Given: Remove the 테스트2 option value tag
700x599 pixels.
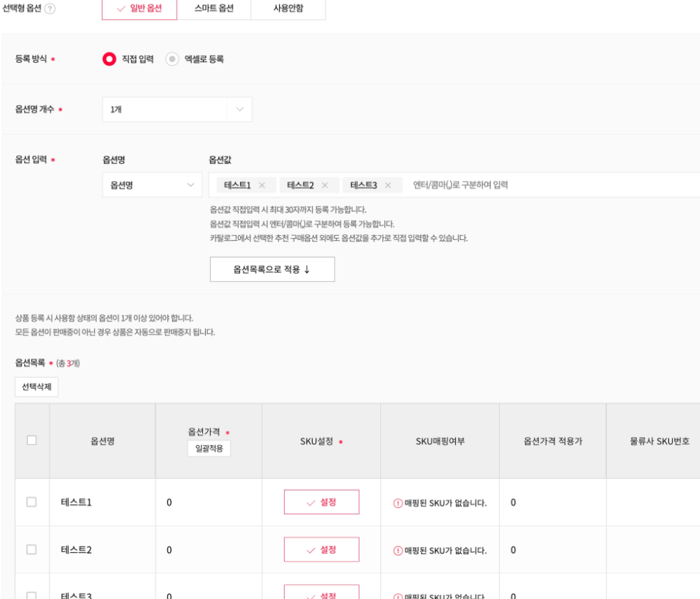Looking at the screenshot, I should 325,185.
